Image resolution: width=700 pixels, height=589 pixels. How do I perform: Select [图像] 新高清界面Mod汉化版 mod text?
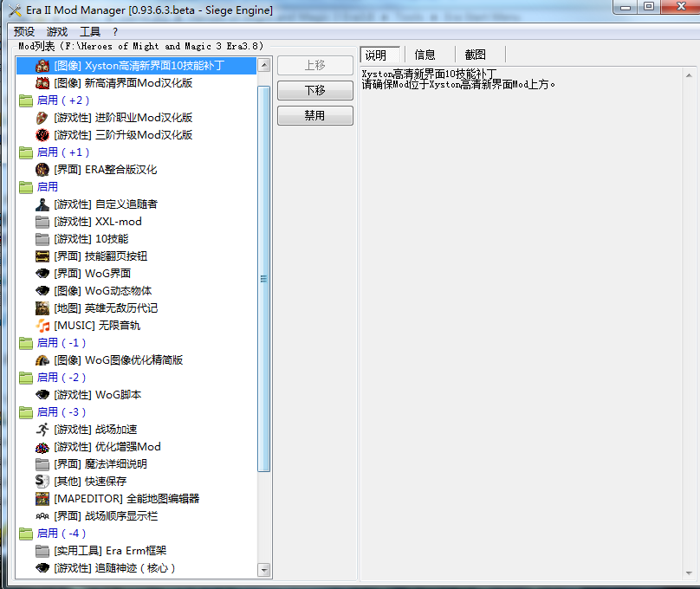(123, 83)
